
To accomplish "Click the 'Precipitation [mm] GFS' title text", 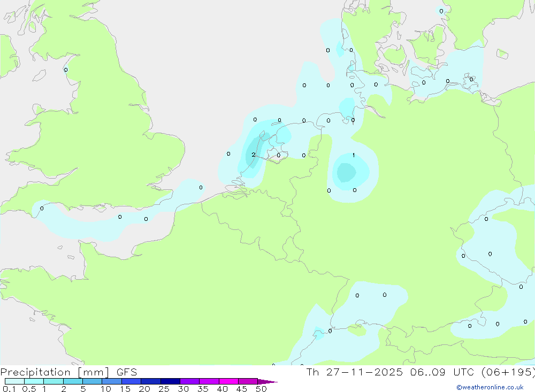I will 68,372.
